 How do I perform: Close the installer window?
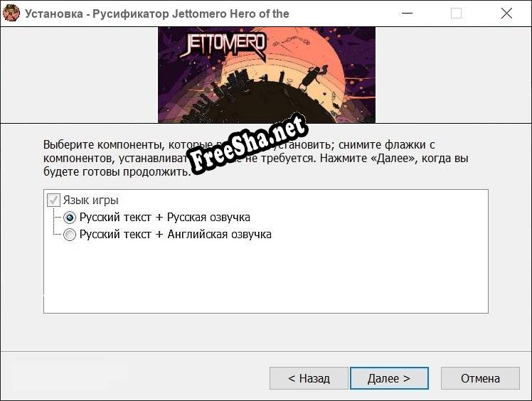[506, 14]
